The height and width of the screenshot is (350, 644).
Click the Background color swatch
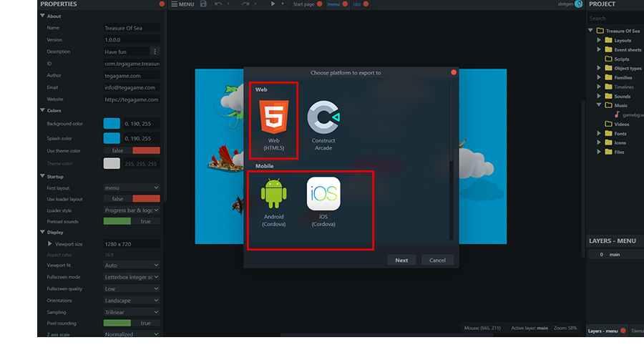pyautogui.click(x=112, y=124)
